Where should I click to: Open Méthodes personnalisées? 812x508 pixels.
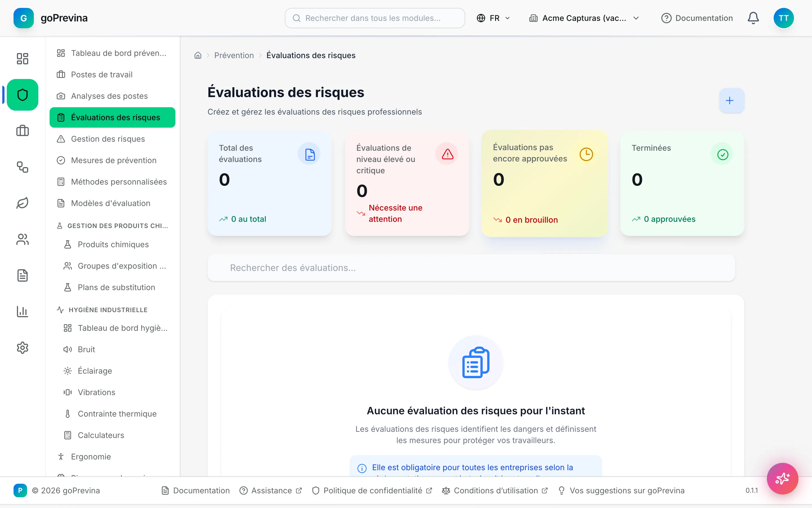[112, 182]
